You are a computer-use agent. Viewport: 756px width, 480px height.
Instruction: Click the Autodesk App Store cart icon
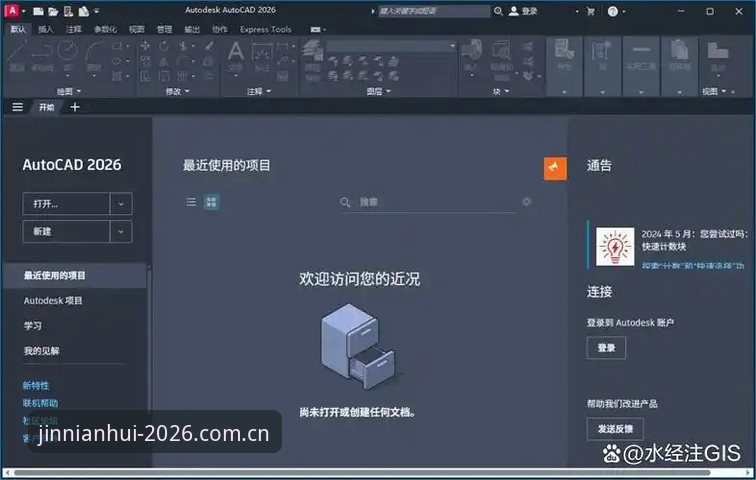click(591, 11)
